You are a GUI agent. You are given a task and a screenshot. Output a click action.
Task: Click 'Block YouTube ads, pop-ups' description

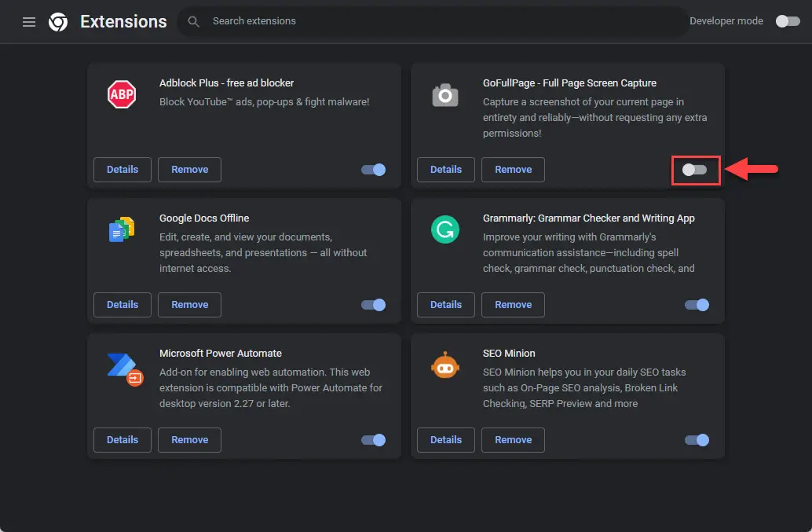pos(264,102)
